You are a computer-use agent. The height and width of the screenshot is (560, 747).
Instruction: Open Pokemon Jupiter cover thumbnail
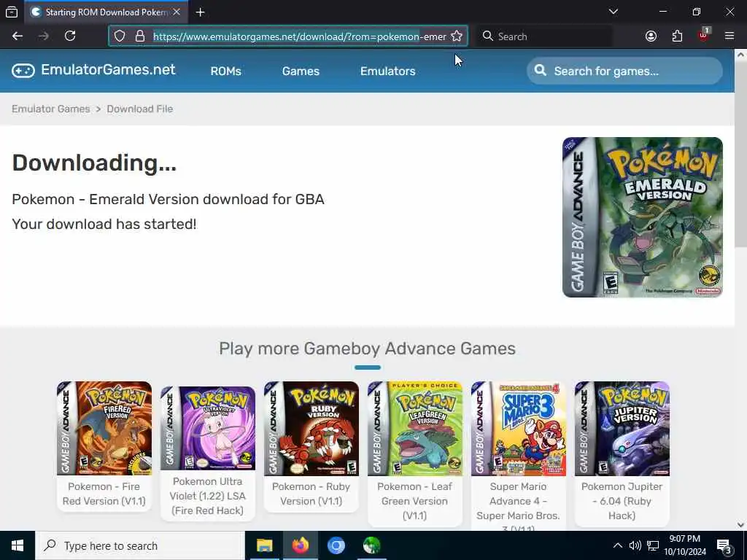622,429
